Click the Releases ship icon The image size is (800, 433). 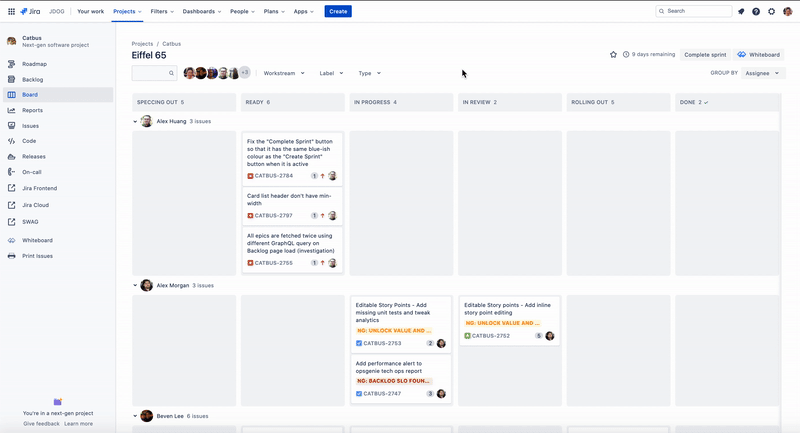pos(11,157)
